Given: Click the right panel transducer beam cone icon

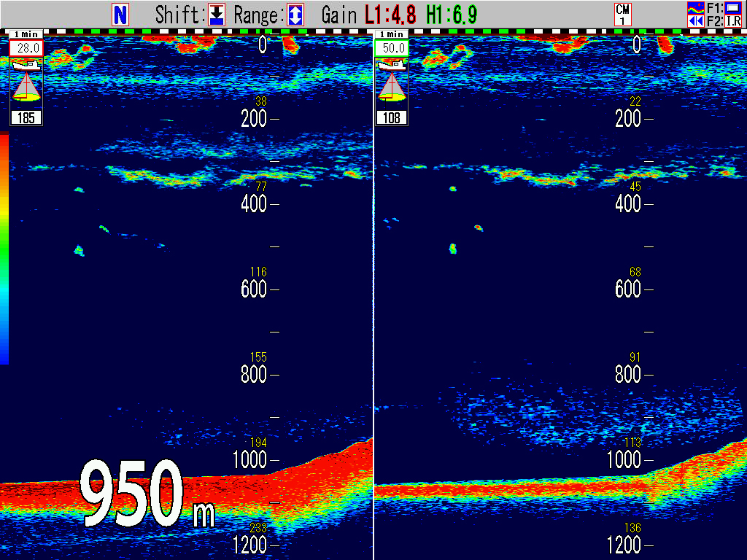Looking at the screenshot, I should 392,87.
